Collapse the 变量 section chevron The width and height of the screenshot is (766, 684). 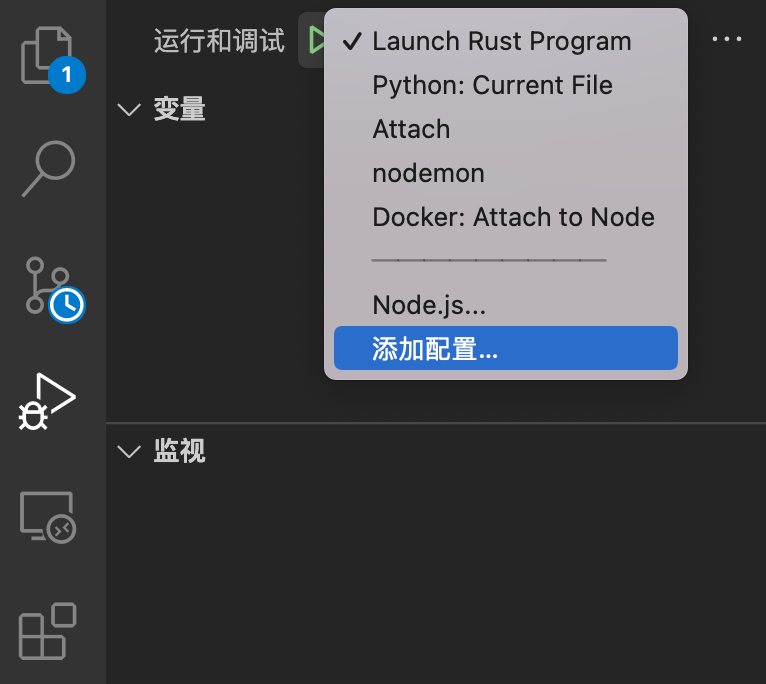pos(129,109)
